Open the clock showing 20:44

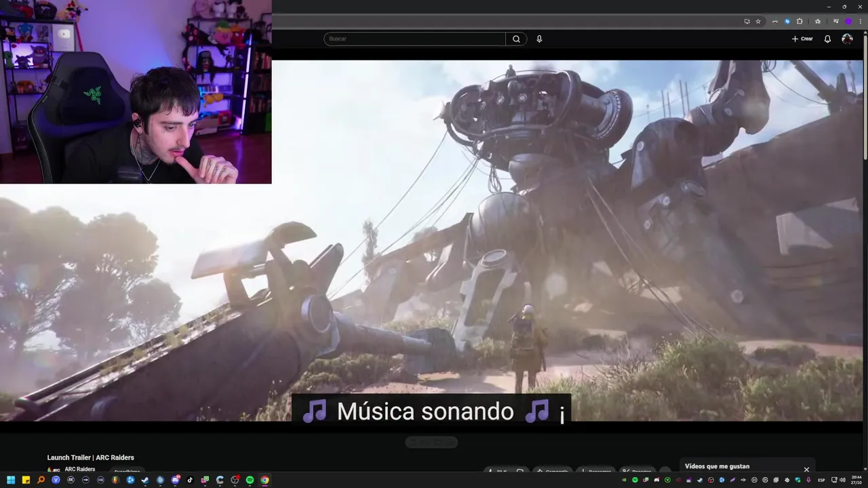[x=856, y=480]
